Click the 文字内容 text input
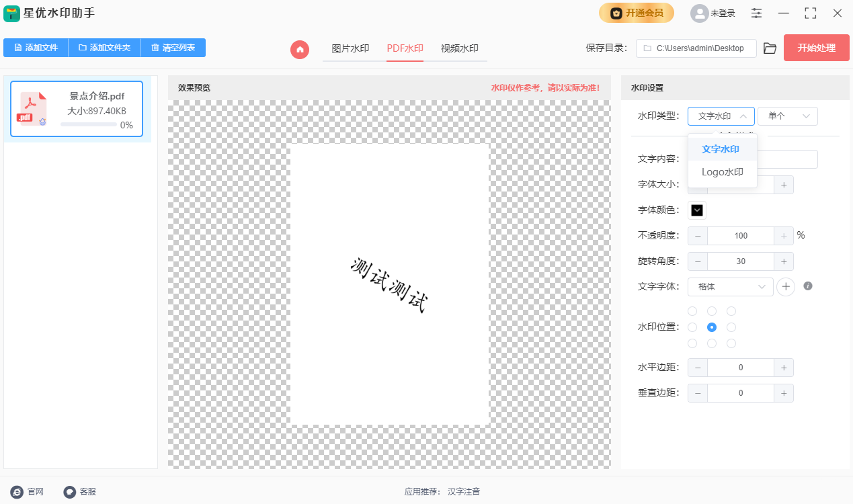 tap(753, 159)
